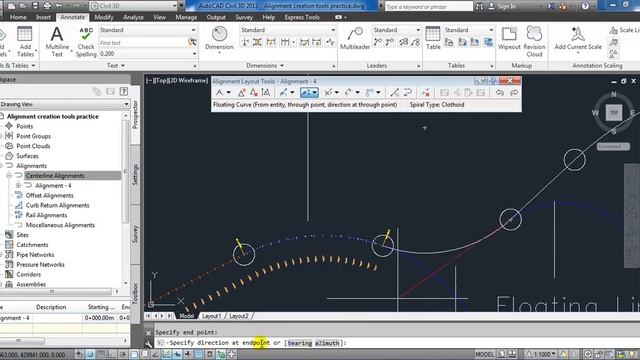Toggle Ortho Mode in status bar
This screenshot has width=640, height=360.
tap(111, 354)
